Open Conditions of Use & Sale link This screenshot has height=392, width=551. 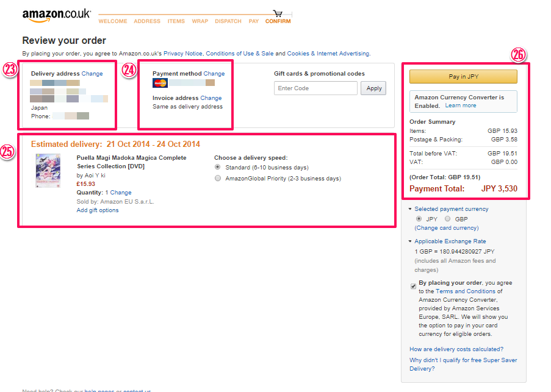[x=240, y=53]
